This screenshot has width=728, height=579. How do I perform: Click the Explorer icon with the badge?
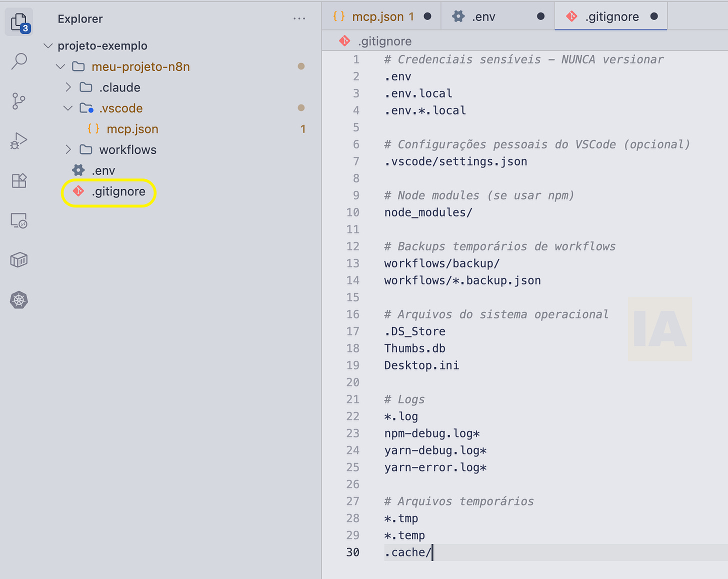pyautogui.click(x=18, y=21)
